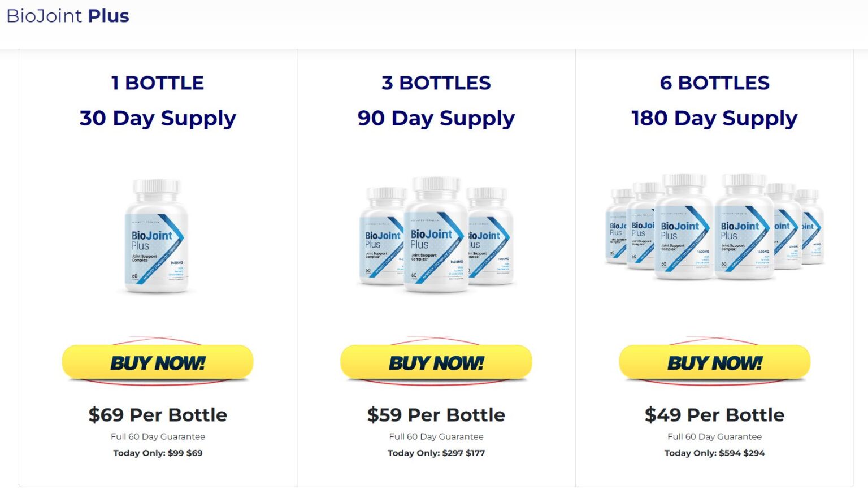The image size is (868, 498).
Task: Click the 3 BOTTLES heading
Action: tap(436, 83)
